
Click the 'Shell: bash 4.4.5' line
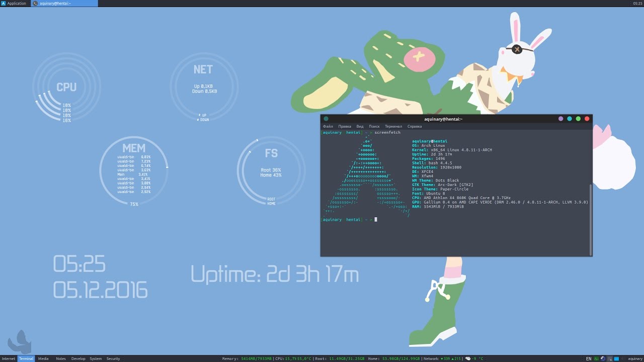pos(432,163)
